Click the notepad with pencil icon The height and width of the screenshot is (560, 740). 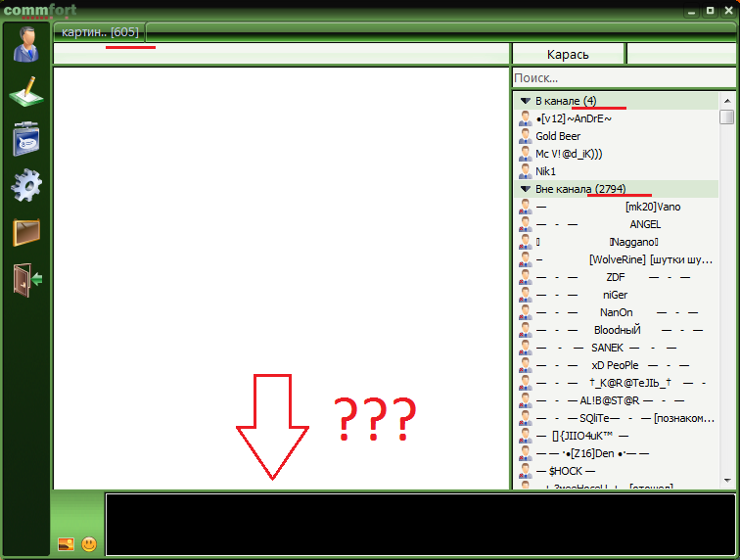coord(25,91)
